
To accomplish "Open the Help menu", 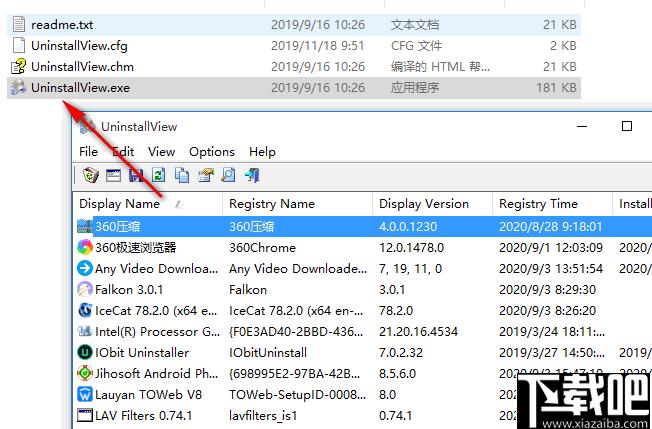I will [262, 152].
